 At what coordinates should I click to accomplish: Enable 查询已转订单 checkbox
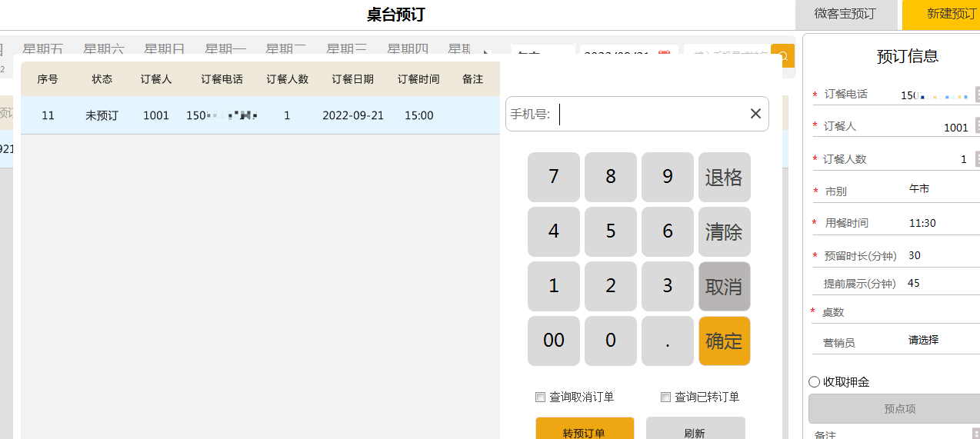666,397
